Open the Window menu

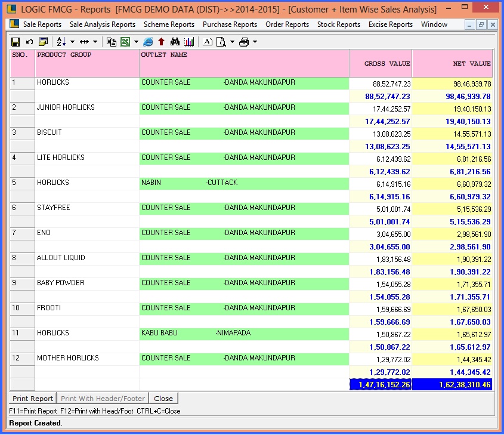click(434, 24)
